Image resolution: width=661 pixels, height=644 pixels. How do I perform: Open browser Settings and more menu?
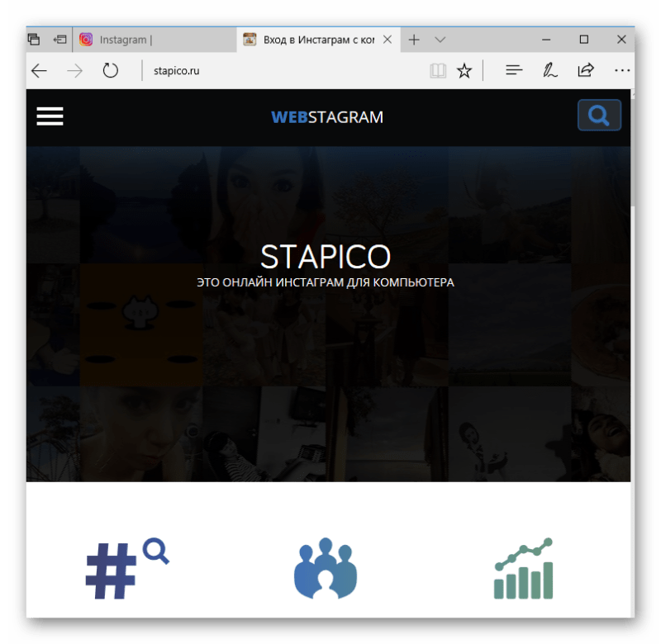(x=622, y=70)
